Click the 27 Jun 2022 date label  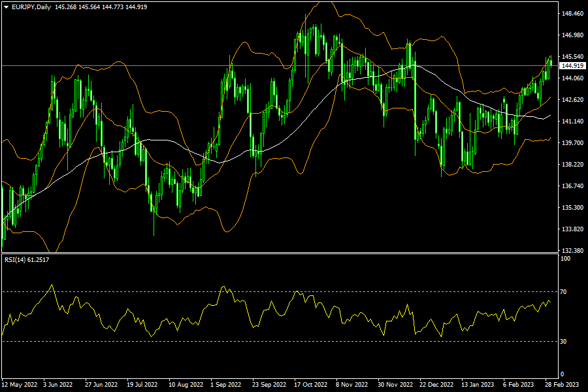pyautogui.click(x=101, y=385)
